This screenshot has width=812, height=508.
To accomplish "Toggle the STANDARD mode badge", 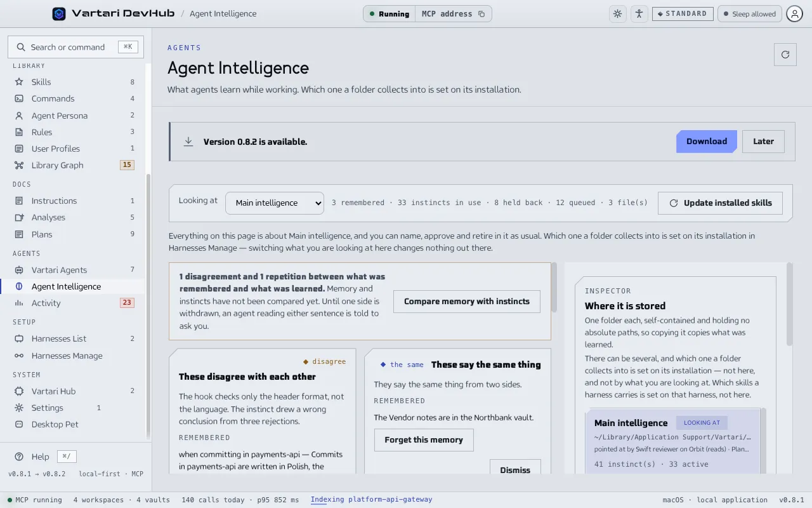I will (x=683, y=14).
